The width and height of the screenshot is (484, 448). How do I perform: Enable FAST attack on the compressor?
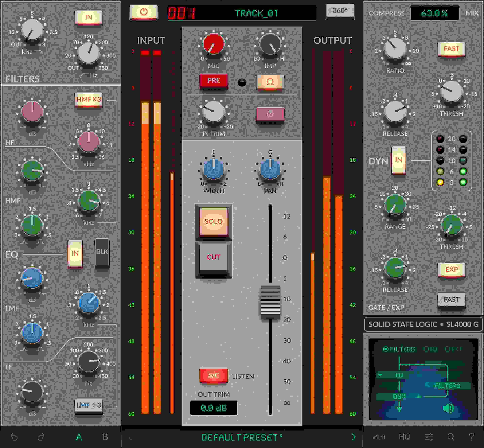(452, 49)
